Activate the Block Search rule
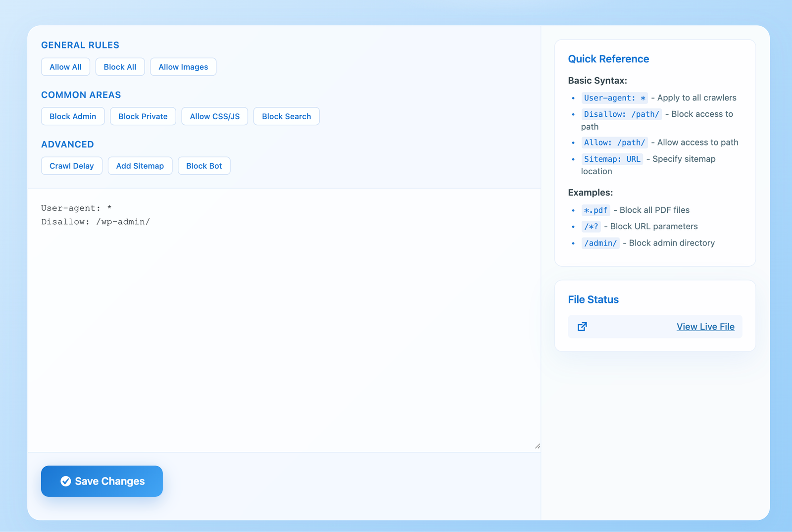This screenshot has height=532, width=792. pyautogui.click(x=286, y=116)
